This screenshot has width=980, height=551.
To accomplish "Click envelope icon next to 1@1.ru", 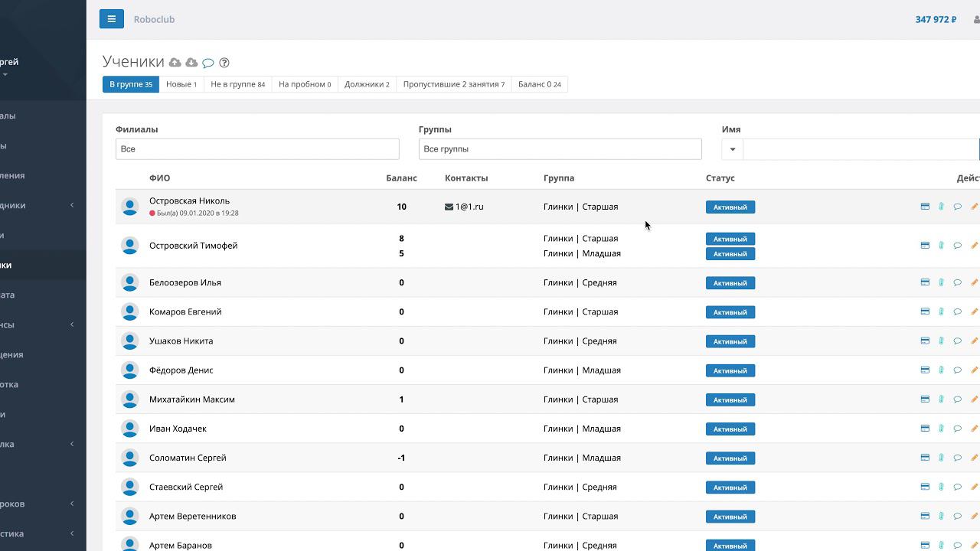I will click(449, 207).
